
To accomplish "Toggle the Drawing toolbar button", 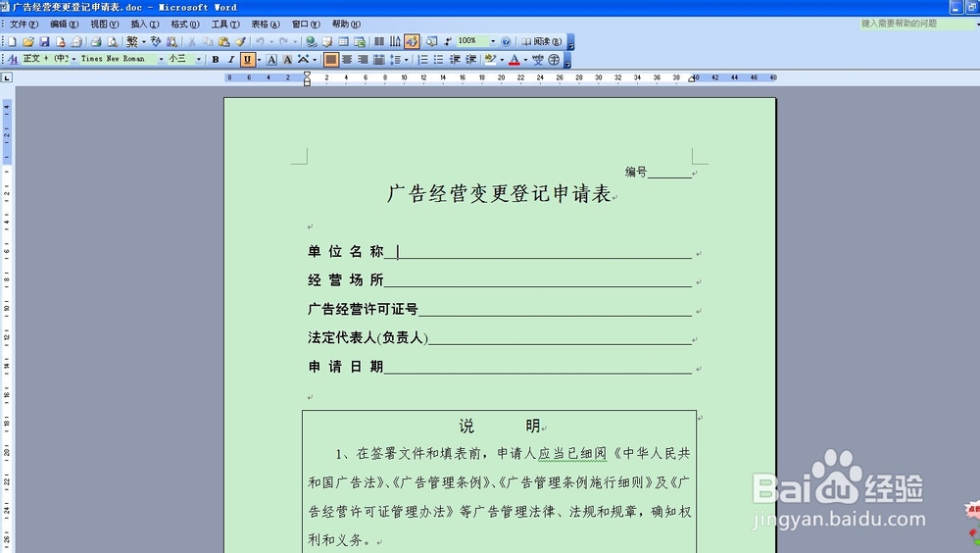I will coord(412,41).
